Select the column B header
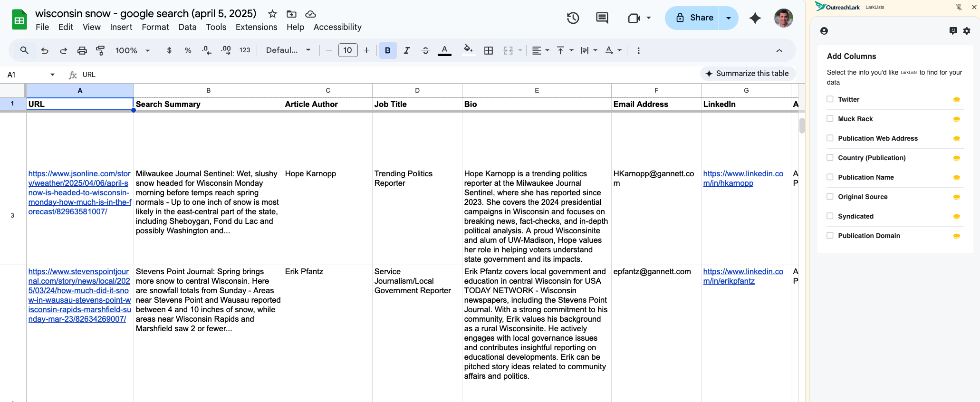980x402 pixels. [208, 90]
